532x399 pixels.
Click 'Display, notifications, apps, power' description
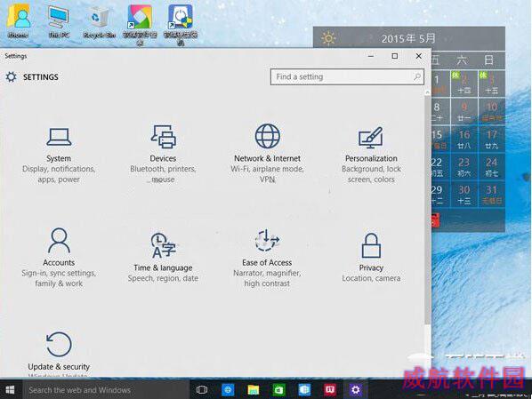click(x=59, y=174)
